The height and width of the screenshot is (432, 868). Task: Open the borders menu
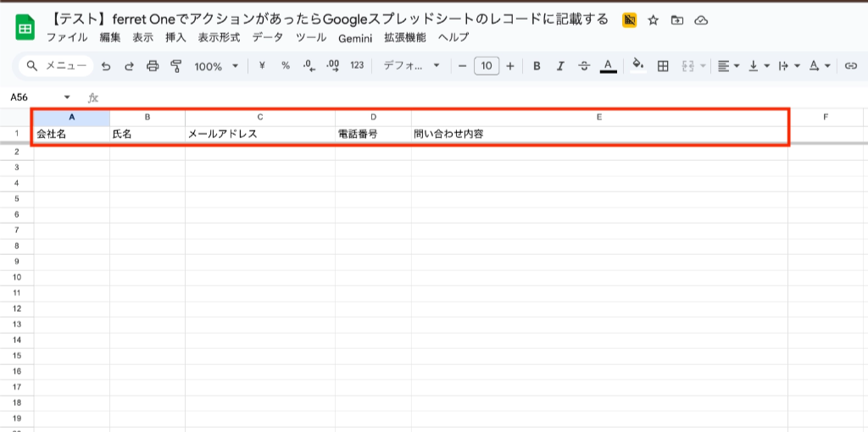663,66
